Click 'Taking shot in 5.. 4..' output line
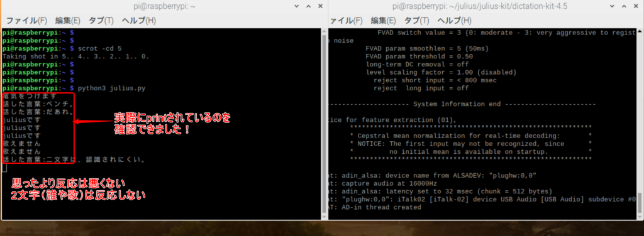 pos(75,56)
